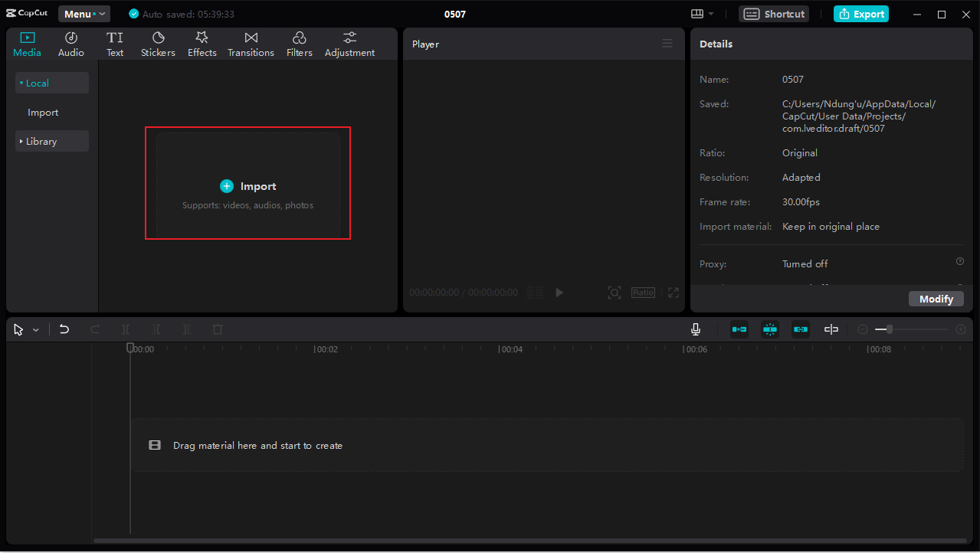Toggle main track magnet
Image resolution: width=980 pixels, height=553 pixels.
[x=739, y=329]
